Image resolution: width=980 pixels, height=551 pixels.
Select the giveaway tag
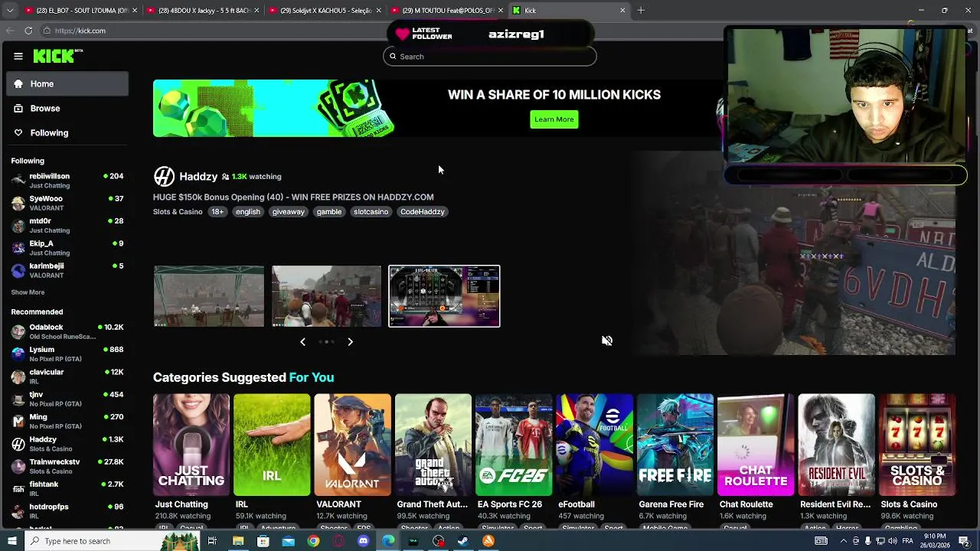pyautogui.click(x=289, y=212)
